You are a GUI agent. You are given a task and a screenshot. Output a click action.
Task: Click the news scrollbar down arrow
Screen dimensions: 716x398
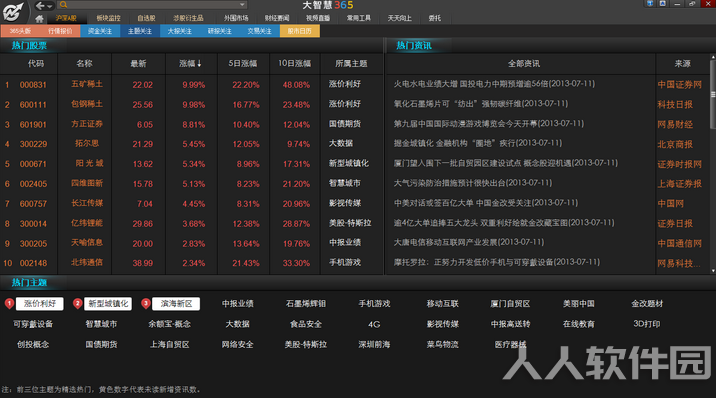pyautogui.click(x=713, y=271)
